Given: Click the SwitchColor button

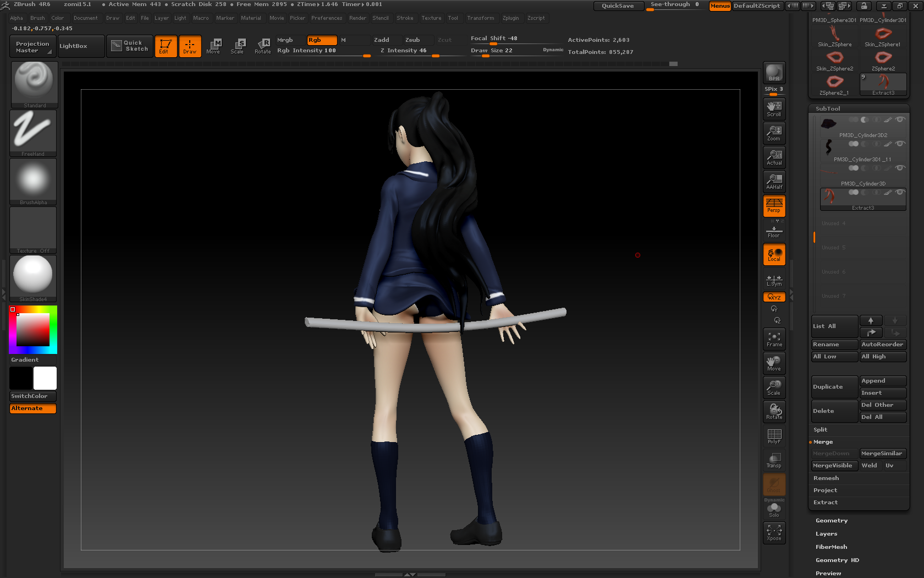Looking at the screenshot, I should (33, 396).
